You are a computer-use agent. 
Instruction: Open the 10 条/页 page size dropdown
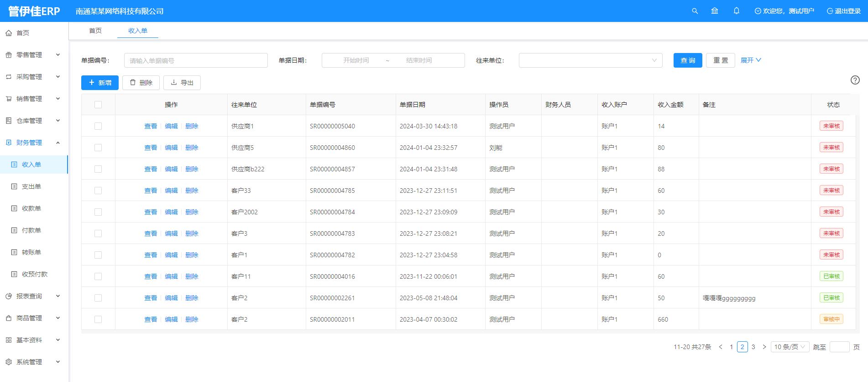pyautogui.click(x=790, y=347)
